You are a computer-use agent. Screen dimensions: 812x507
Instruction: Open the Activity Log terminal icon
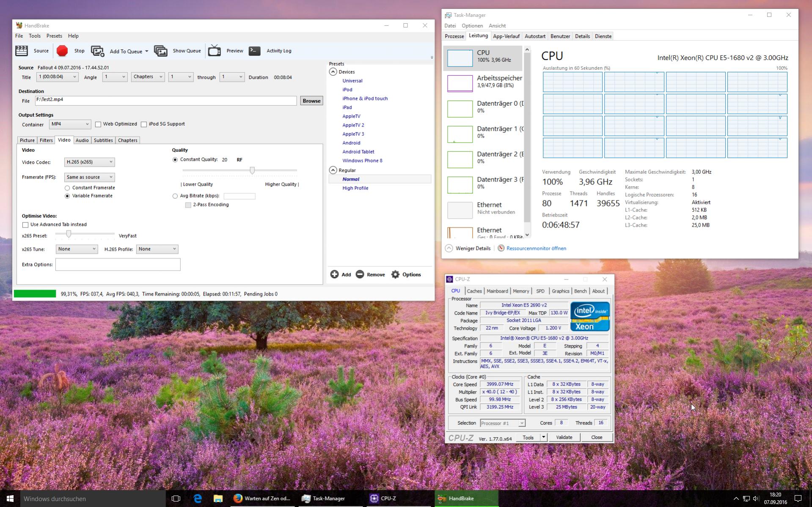tap(254, 51)
